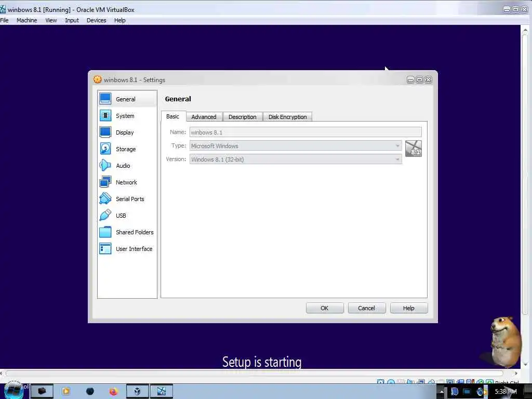
Task: Switch to the running VM taskbar button
Action: [162, 392]
